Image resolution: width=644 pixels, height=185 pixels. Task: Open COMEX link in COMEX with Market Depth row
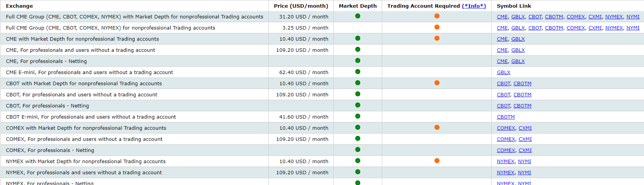pyautogui.click(x=506, y=128)
